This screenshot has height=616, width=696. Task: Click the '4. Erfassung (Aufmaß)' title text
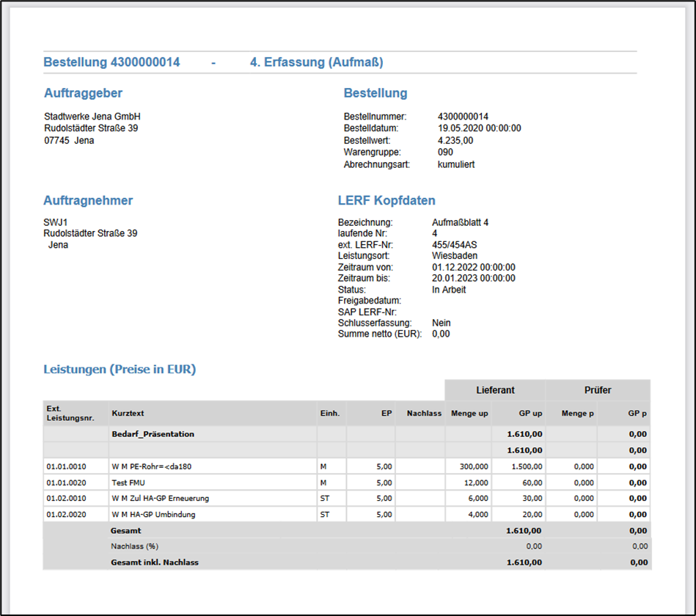click(316, 62)
